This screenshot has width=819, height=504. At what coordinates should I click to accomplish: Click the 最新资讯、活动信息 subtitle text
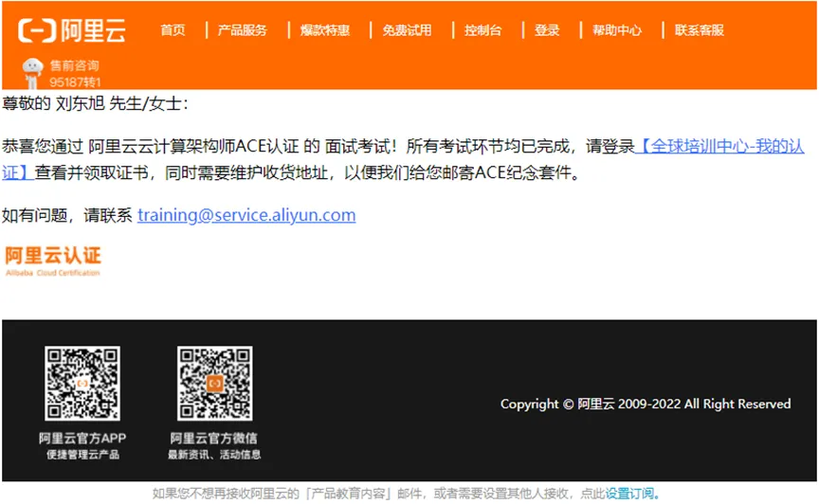(x=214, y=455)
